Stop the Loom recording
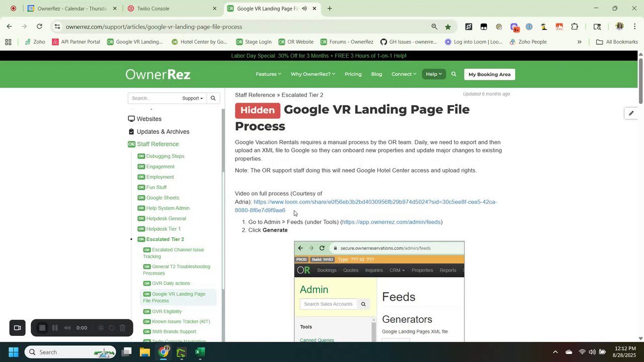644x362 pixels. [42, 328]
